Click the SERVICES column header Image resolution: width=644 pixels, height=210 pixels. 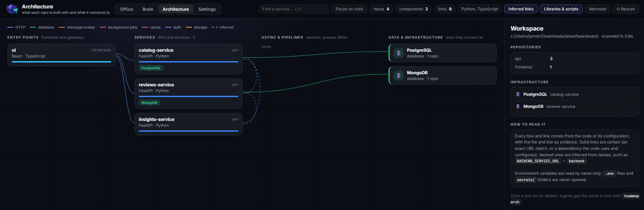coord(145,37)
